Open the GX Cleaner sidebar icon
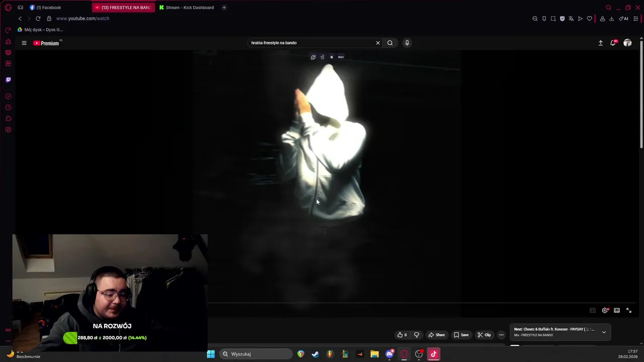The width and height of the screenshot is (644, 362). point(8,42)
